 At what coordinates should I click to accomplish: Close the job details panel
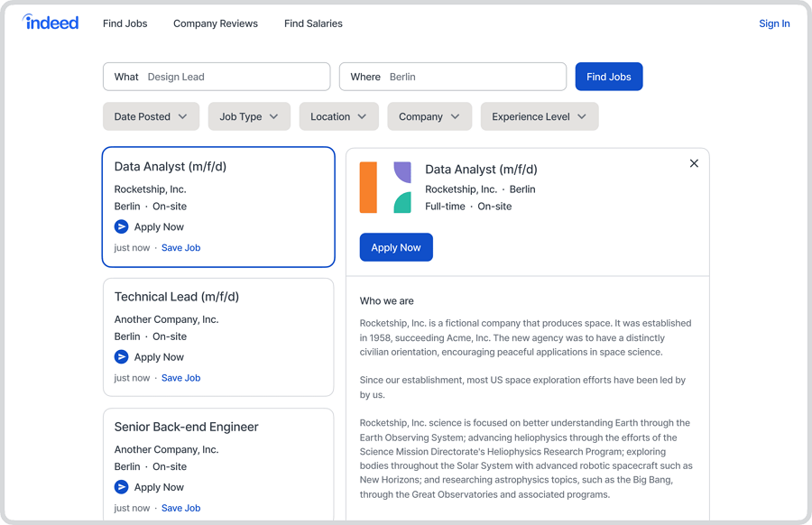694,163
